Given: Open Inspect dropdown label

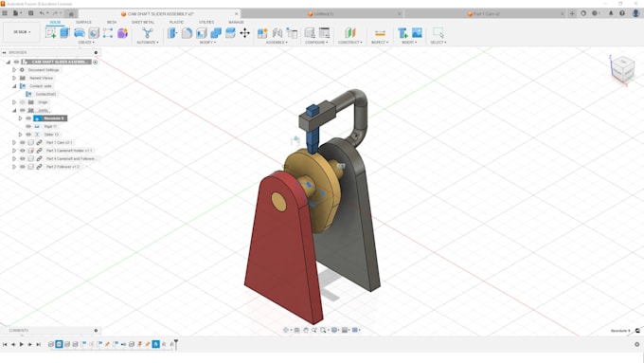Looking at the screenshot, I should pyautogui.click(x=380, y=43).
